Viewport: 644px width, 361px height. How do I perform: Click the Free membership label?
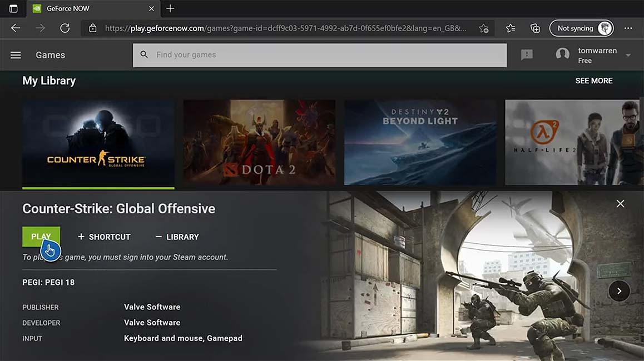pos(585,61)
